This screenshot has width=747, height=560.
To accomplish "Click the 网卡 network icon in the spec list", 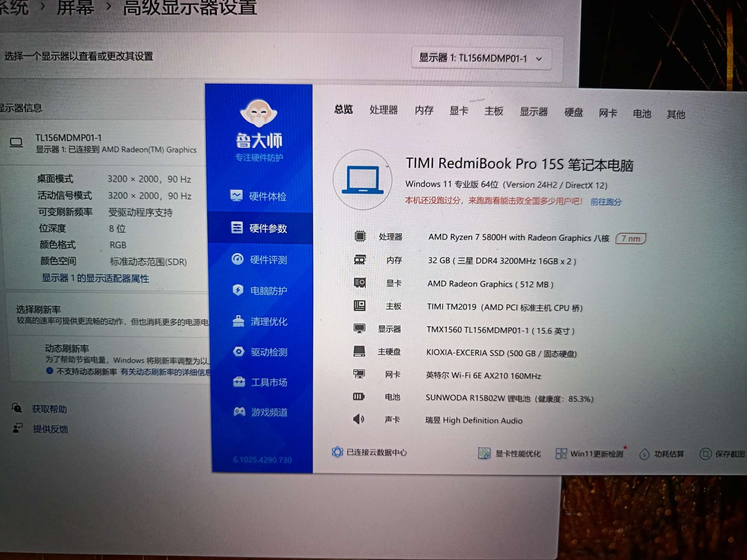I will click(359, 374).
